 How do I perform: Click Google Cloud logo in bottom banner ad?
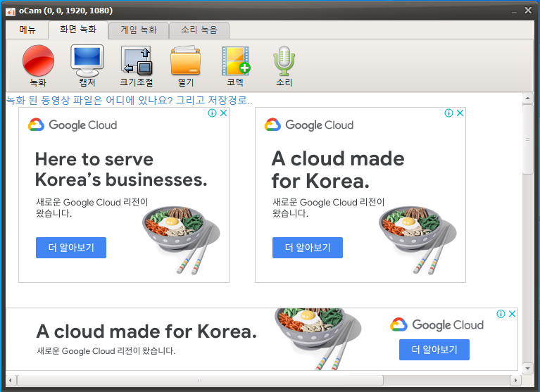(437, 324)
